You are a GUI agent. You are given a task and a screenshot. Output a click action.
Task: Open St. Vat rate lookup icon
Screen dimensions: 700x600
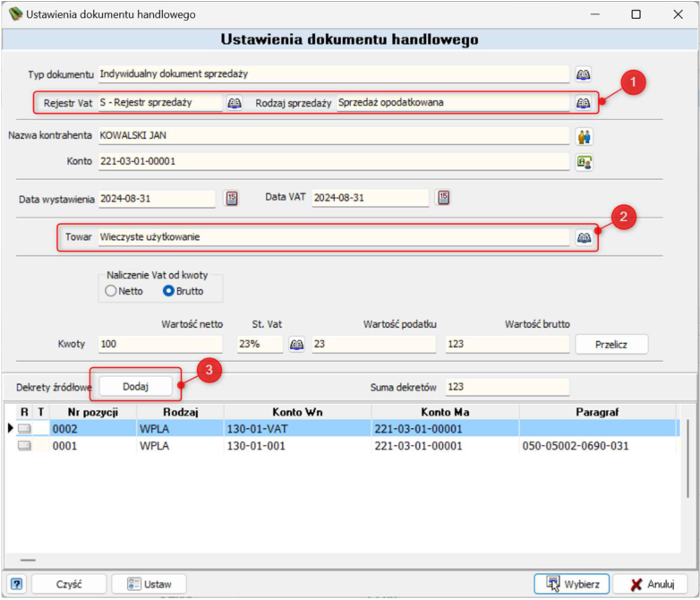pos(297,345)
